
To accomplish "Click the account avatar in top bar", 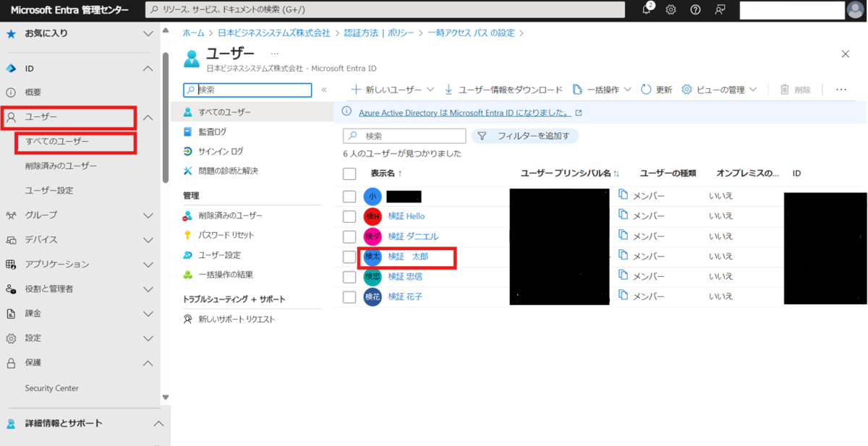I will 855,9.
